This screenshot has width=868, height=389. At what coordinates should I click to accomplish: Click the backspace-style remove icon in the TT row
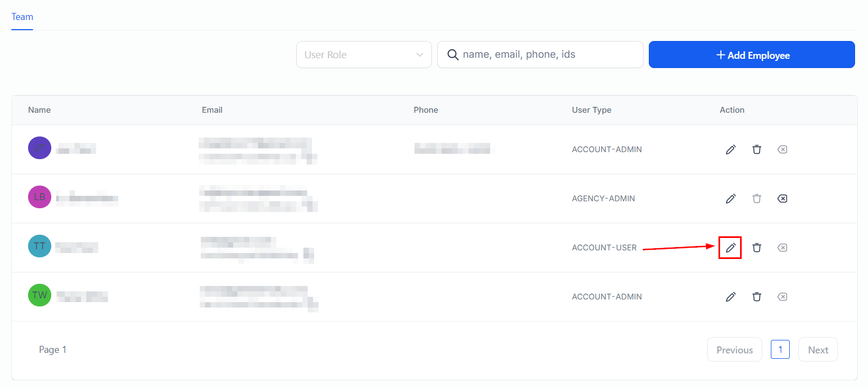782,248
